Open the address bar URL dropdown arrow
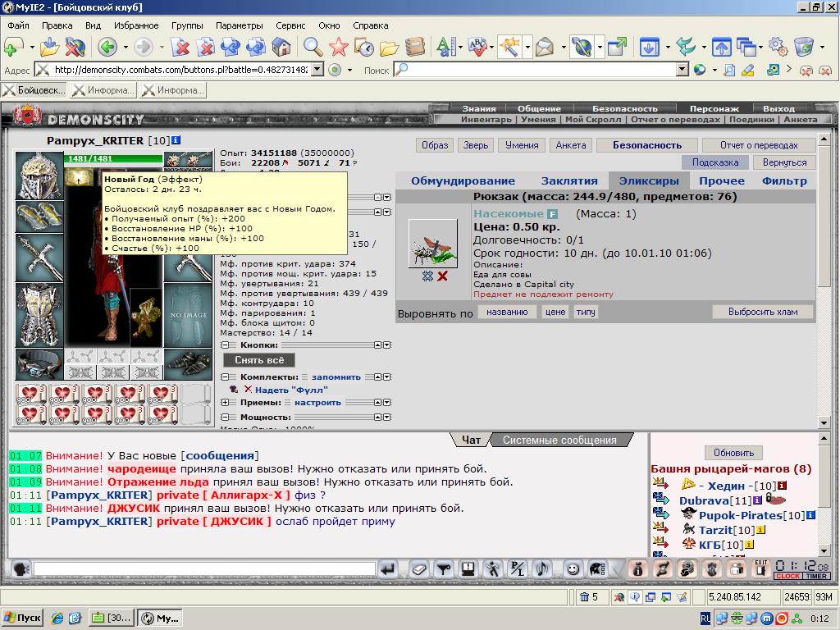This screenshot has width=840, height=630. pyautogui.click(x=317, y=69)
